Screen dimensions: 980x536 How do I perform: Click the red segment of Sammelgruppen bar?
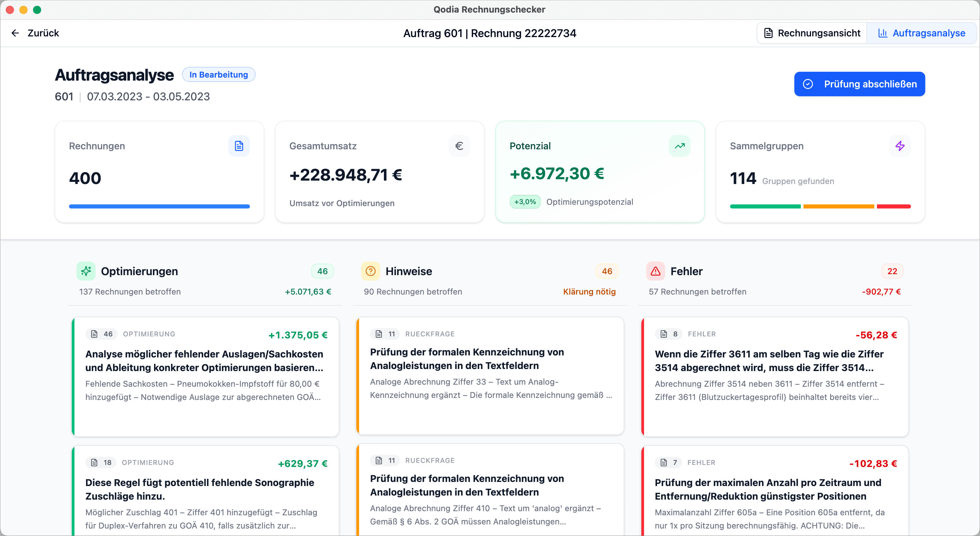coord(893,206)
